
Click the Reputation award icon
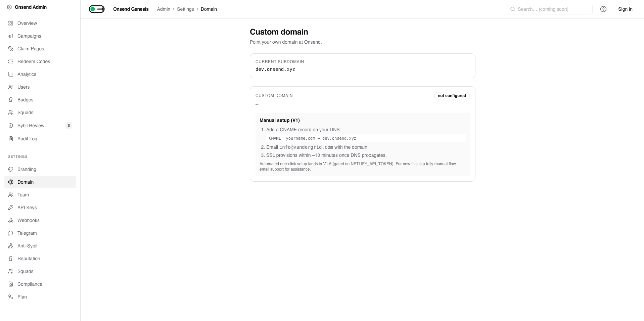tap(11, 259)
